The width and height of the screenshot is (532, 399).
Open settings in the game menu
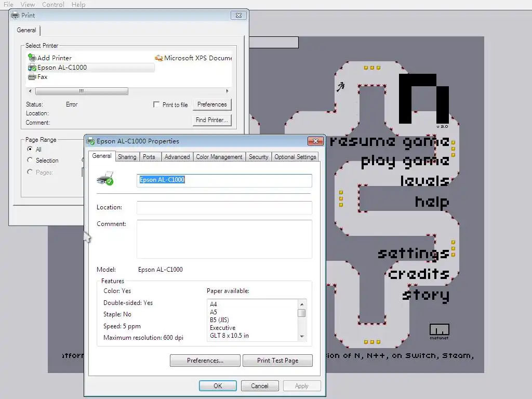tap(414, 254)
